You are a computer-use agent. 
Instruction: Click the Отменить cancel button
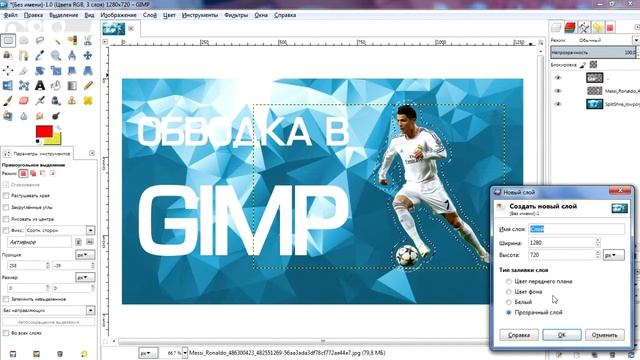tap(604, 335)
